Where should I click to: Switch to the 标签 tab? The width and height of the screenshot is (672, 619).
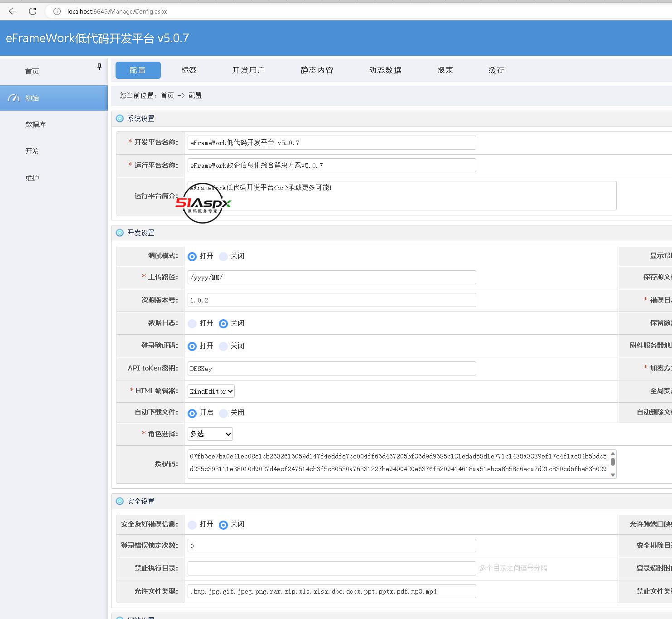click(x=189, y=70)
